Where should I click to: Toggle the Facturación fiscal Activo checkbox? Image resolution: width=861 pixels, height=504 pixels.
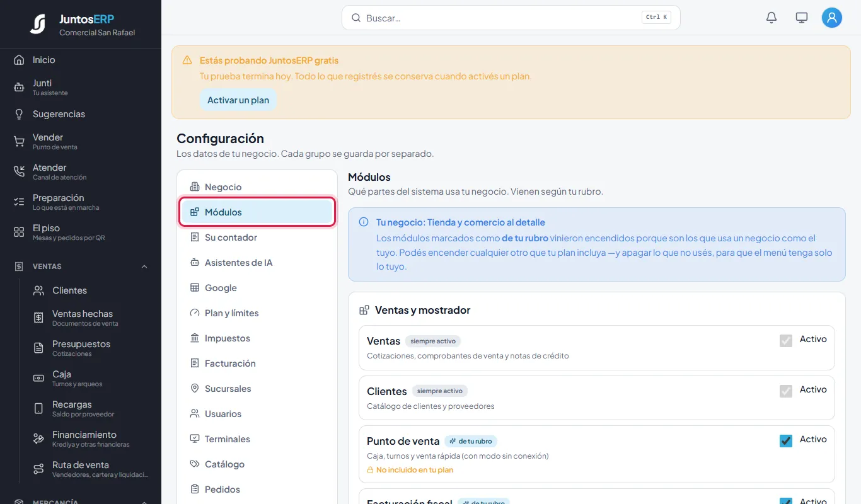786,501
